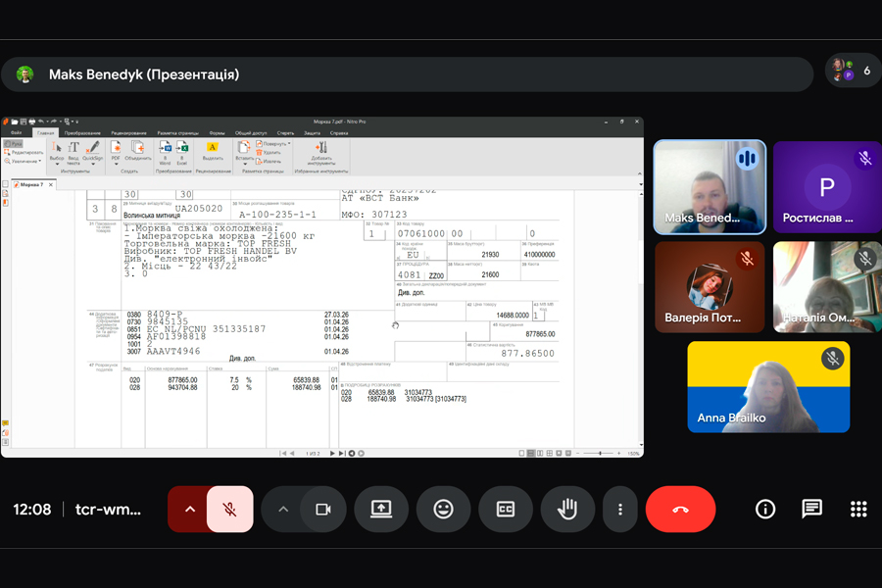Raise hand using the hand icon
882x588 pixels.
(567, 510)
